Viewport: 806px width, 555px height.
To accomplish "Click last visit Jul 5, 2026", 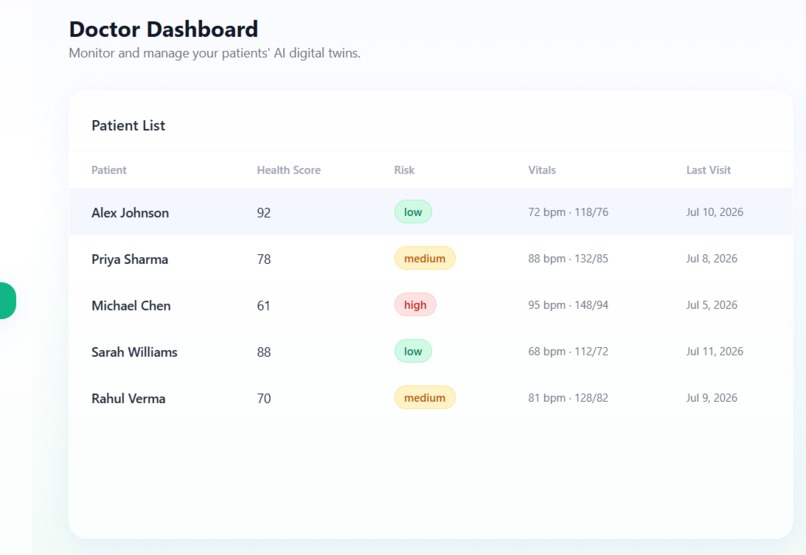I will 711,305.
